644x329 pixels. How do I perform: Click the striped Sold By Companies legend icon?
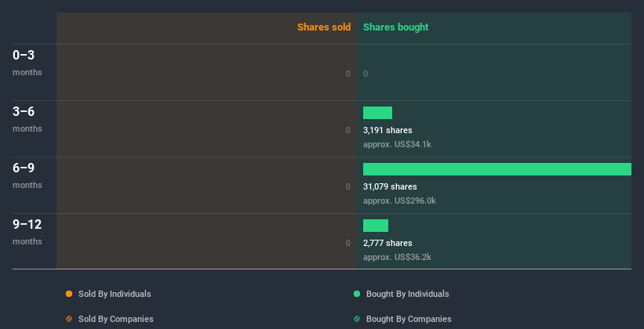[x=69, y=319]
